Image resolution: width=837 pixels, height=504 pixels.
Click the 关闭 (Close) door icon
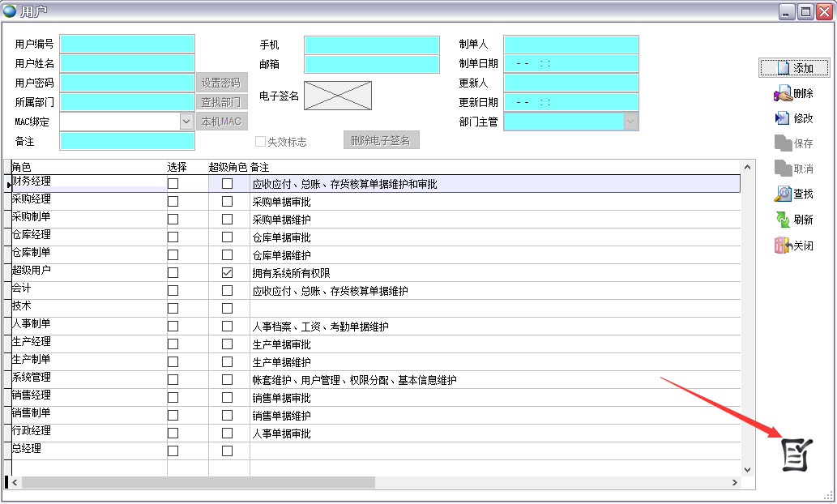point(783,246)
